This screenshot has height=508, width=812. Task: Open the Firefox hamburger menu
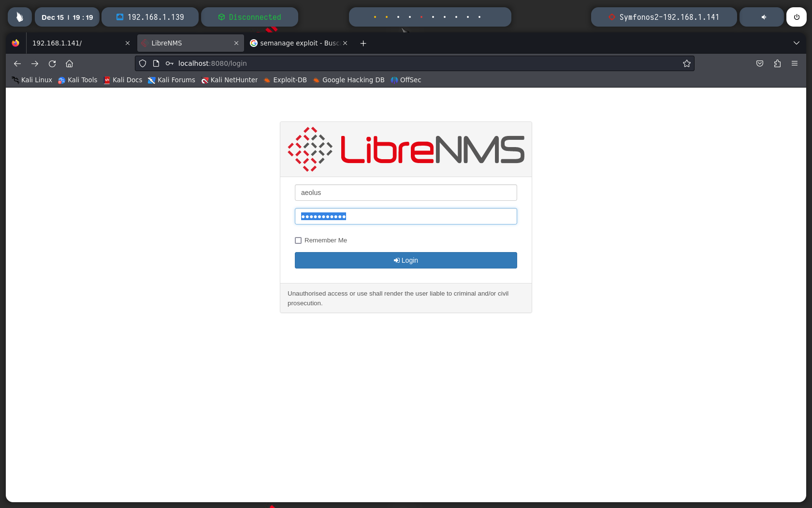[x=795, y=64]
